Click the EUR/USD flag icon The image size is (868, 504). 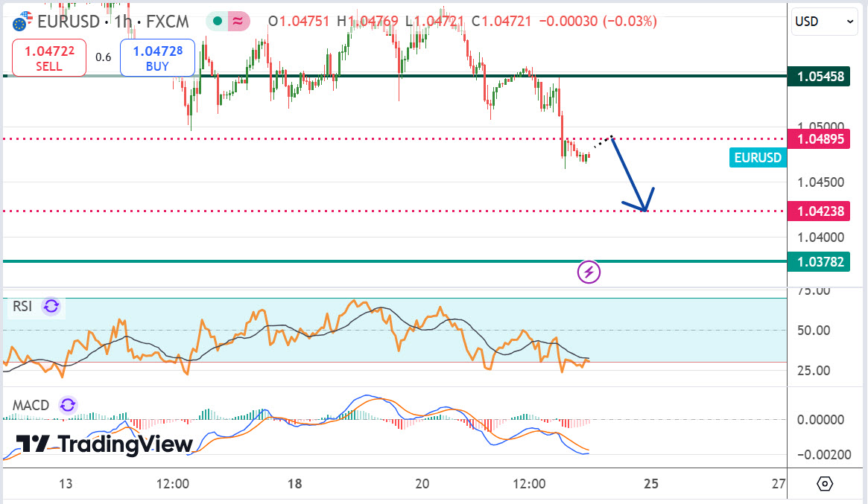coord(25,21)
